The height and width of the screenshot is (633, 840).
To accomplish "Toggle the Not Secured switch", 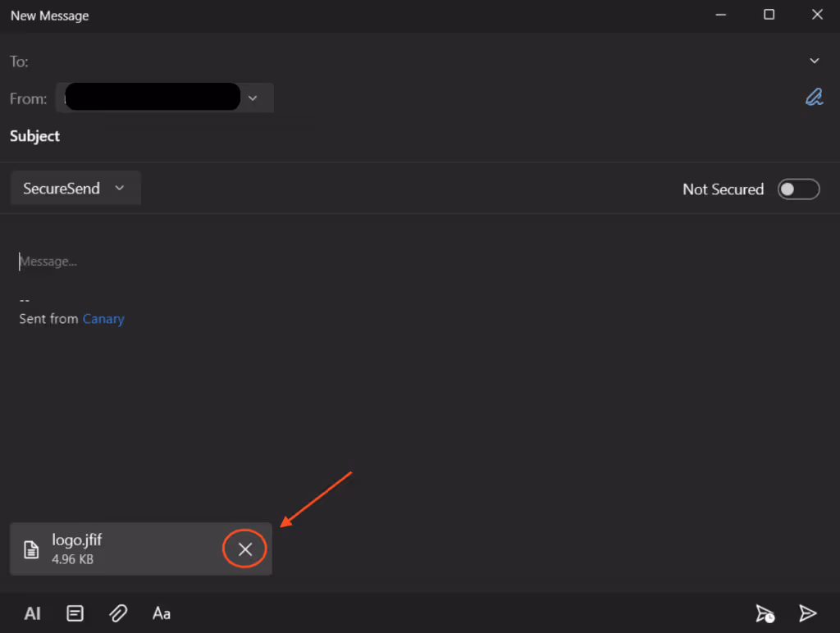I will pos(798,189).
